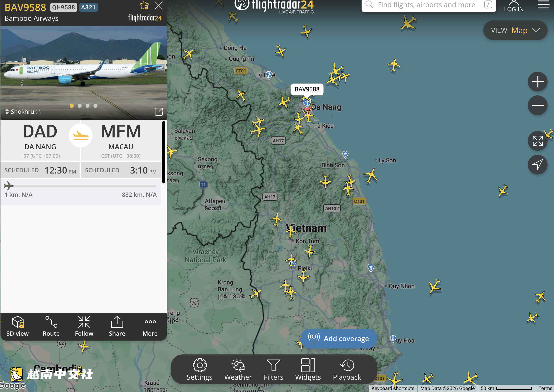The image size is (554, 392).
Task: Open Keyboard shortcuts link
Action: pyautogui.click(x=393, y=388)
